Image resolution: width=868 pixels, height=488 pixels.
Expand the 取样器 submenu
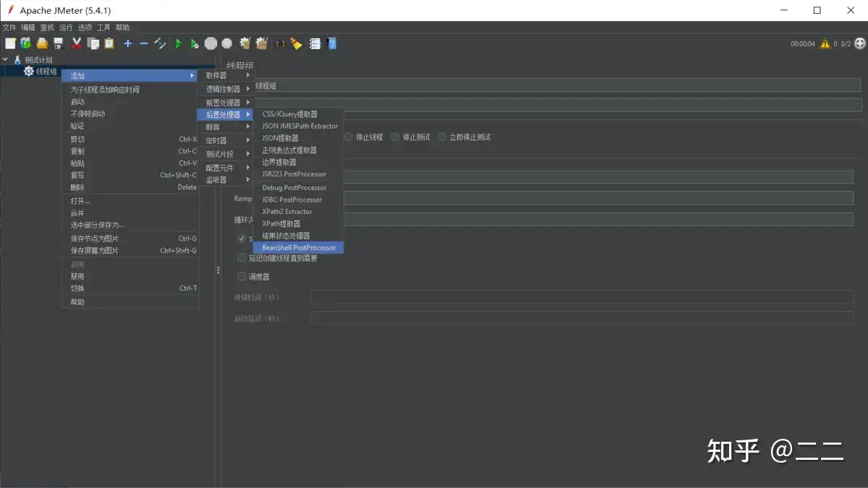[226, 75]
